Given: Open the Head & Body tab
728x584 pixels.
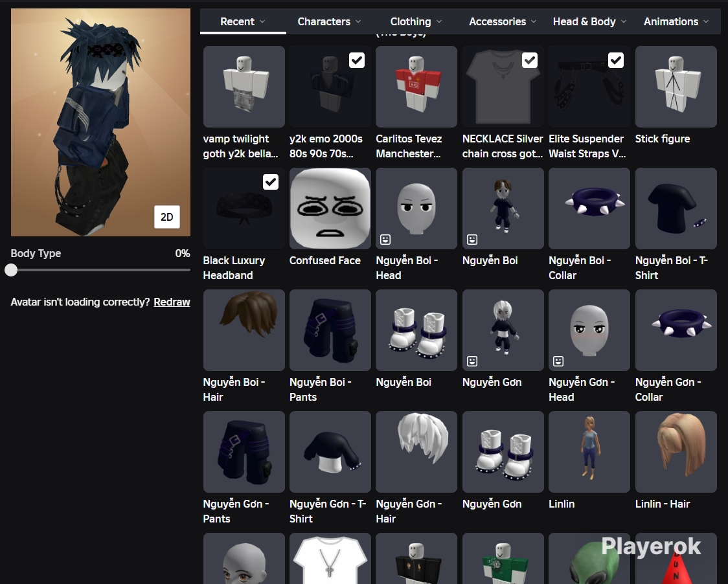Looking at the screenshot, I should coord(589,22).
